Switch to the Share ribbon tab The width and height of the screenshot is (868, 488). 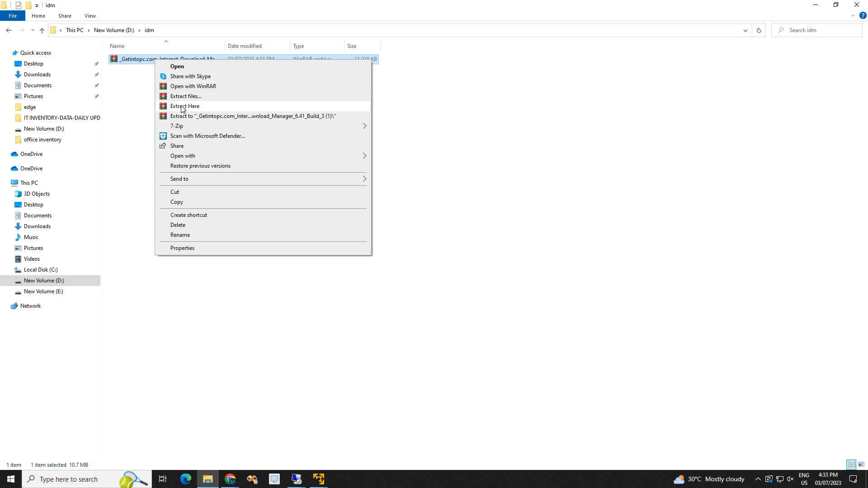pos(65,16)
